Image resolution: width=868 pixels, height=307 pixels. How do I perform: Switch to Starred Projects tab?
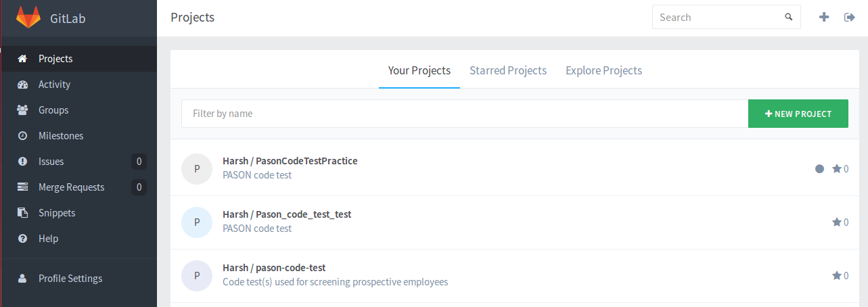pos(508,70)
